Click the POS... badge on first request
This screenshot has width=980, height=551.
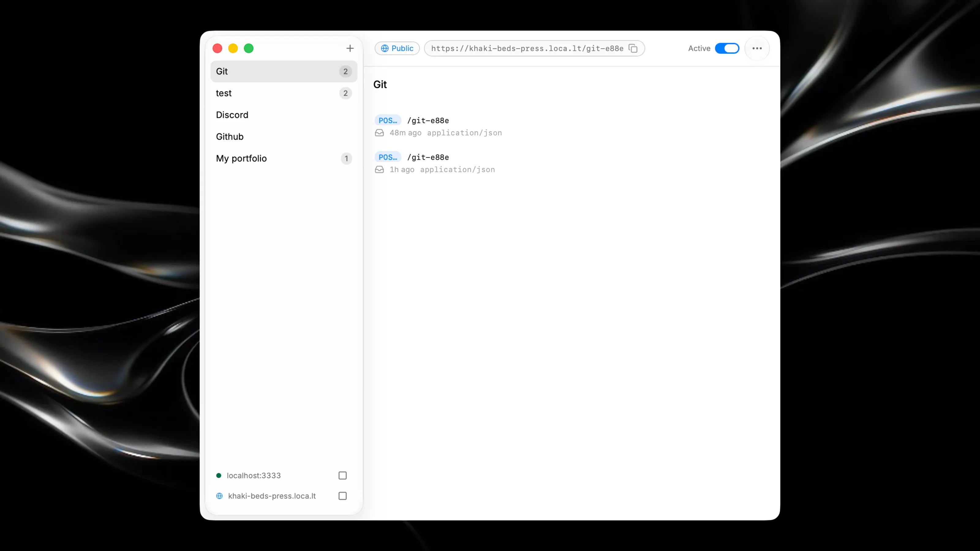[x=388, y=121]
